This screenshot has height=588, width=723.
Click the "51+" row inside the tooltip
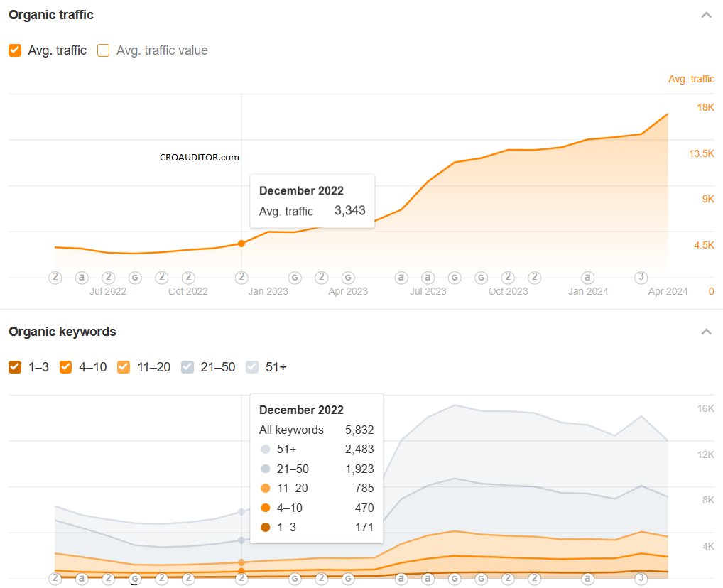[x=317, y=449]
